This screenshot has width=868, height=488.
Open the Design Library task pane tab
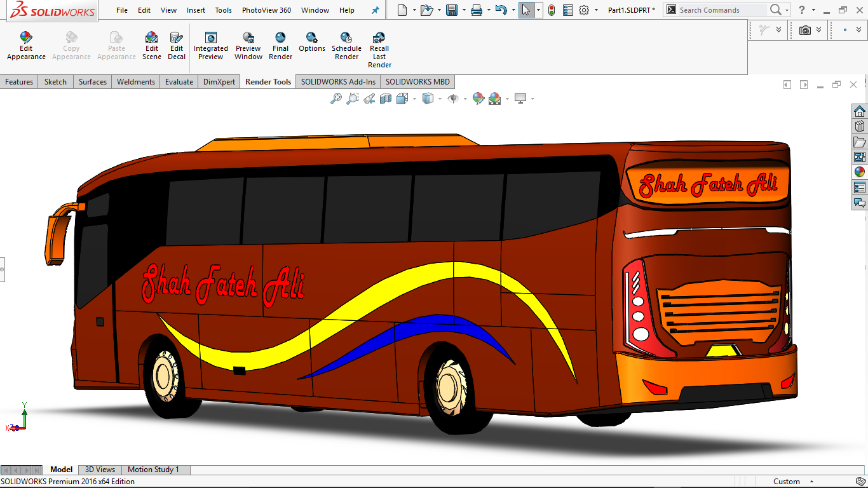pyautogui.click(x=860, y=126)
